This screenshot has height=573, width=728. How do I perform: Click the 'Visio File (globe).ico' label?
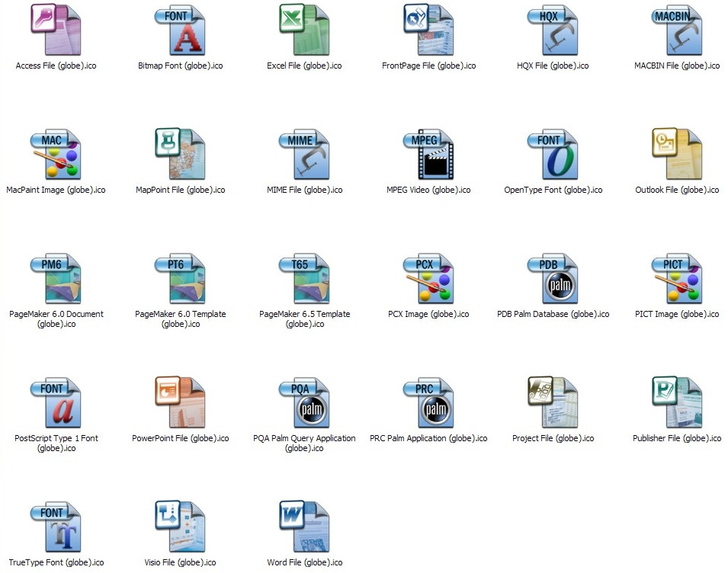point(180,563)
